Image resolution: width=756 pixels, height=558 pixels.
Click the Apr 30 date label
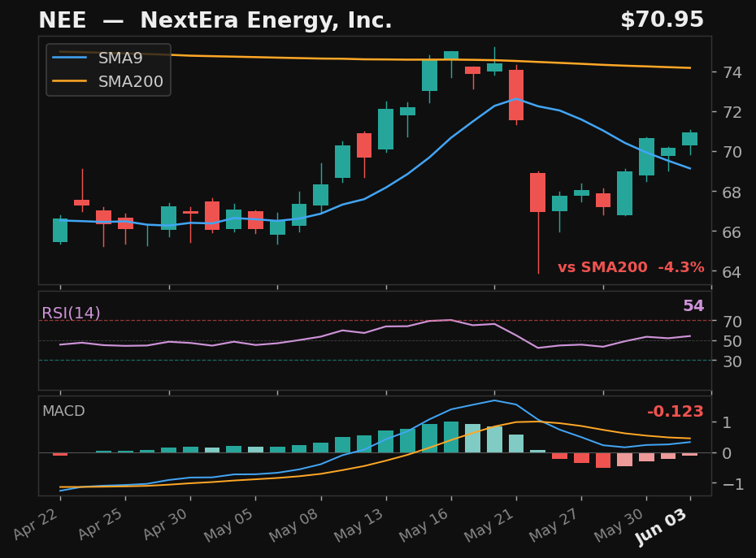point(167,524)
